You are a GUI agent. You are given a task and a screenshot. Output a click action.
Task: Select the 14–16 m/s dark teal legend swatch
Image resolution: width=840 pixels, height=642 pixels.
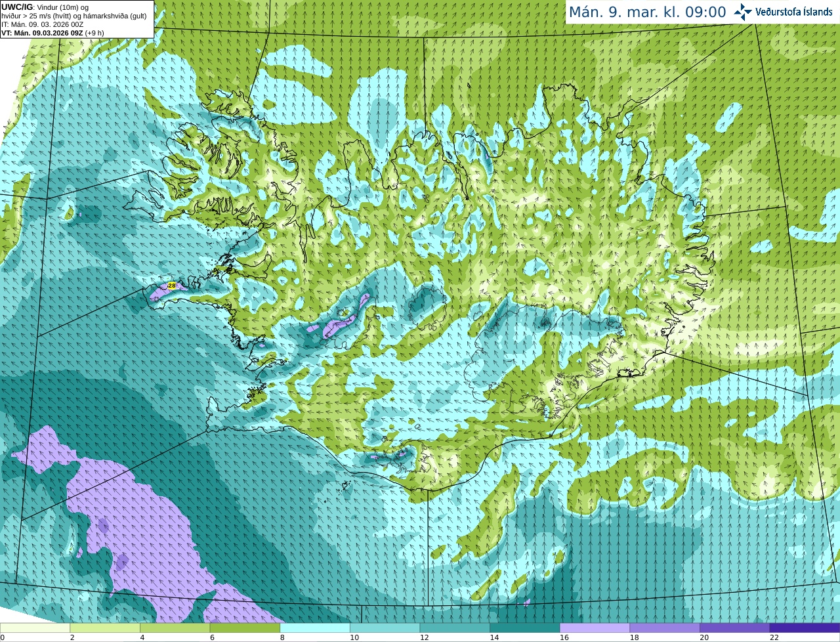[525, 628]
